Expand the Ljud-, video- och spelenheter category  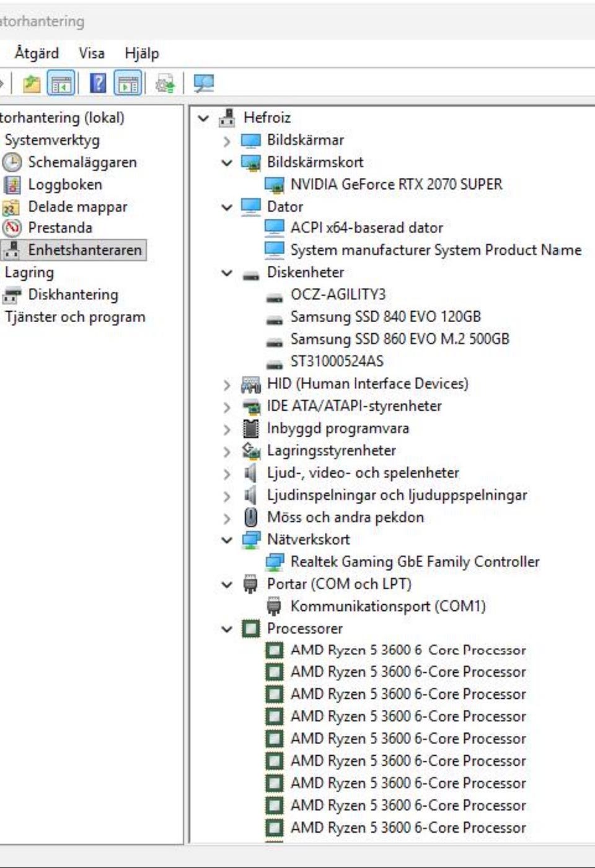click(226, 474)
